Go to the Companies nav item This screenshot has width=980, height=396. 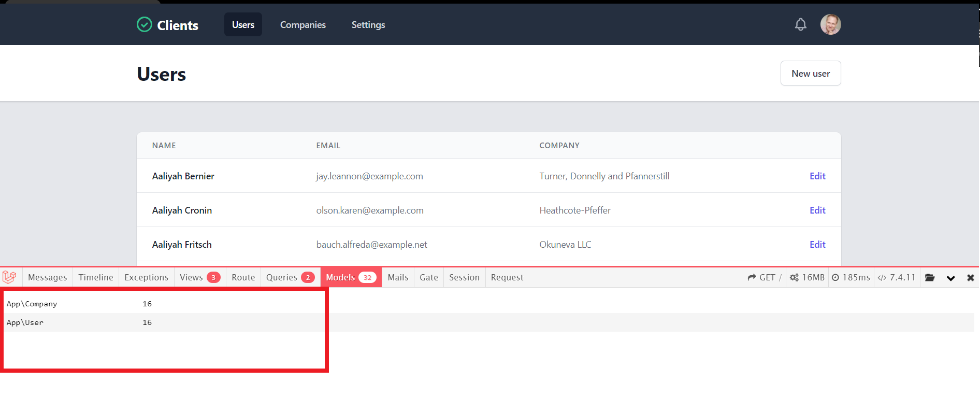(x=302, y=25)
